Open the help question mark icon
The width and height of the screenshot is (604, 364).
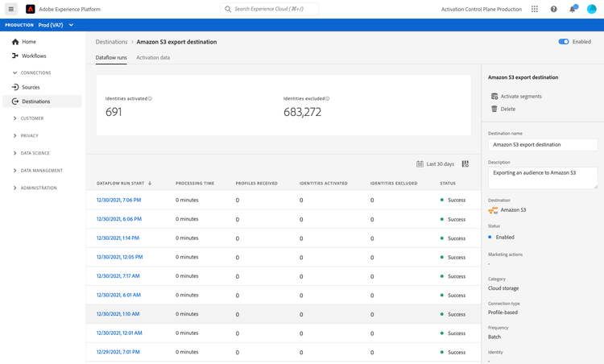(x=553, y=9)
